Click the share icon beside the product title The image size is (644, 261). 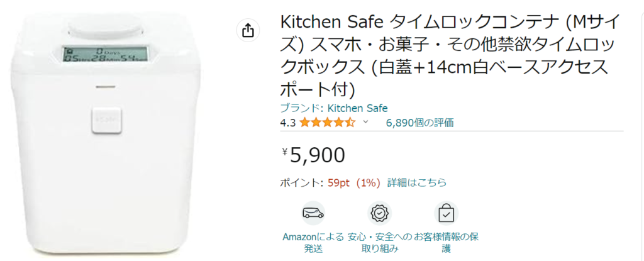click(x=248, y=30)
